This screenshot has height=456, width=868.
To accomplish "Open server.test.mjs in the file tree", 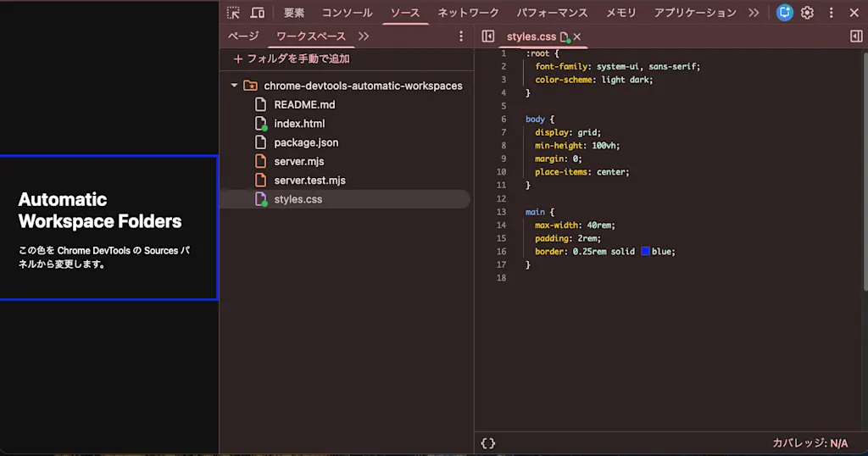I will pyautogui.click(x=309, y=180).
